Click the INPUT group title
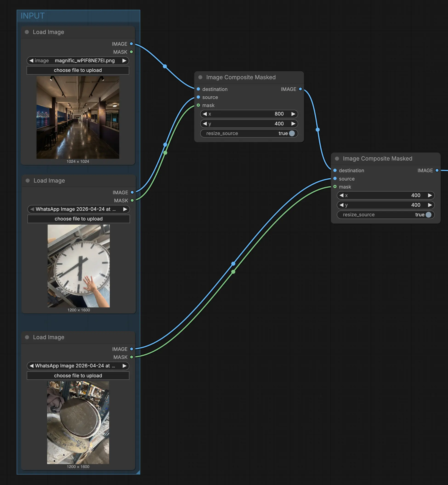This screenshot has height=485, width=448. [33, 16]
